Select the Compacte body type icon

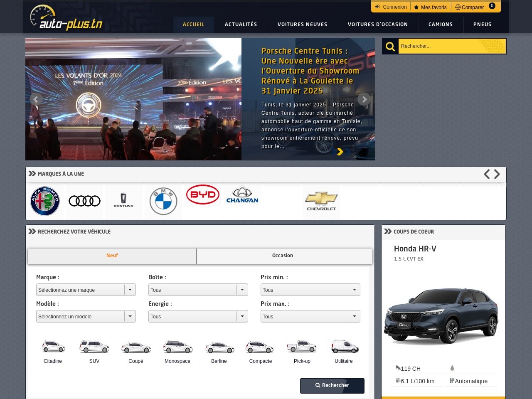pos(260,346)
